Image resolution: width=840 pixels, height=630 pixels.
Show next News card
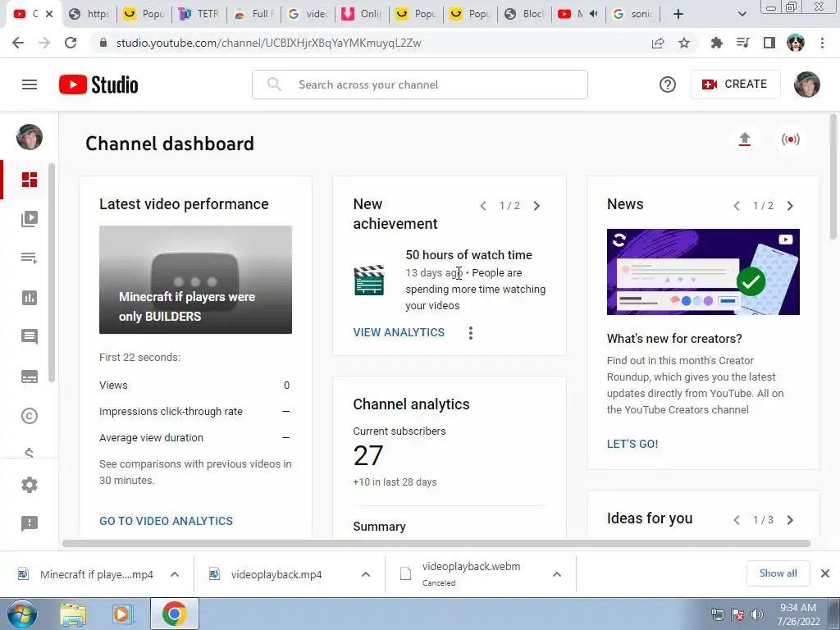[x=790, y=206]
